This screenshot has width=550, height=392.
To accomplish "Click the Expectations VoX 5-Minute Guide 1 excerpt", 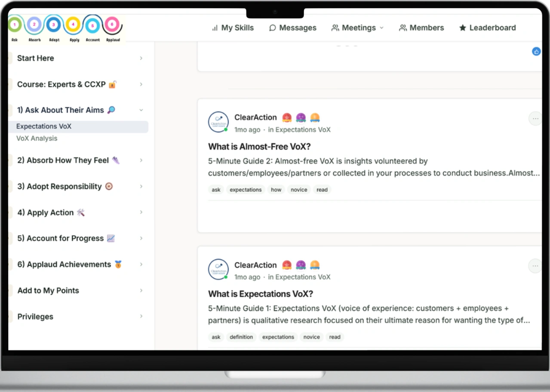I will click(369, 314).
